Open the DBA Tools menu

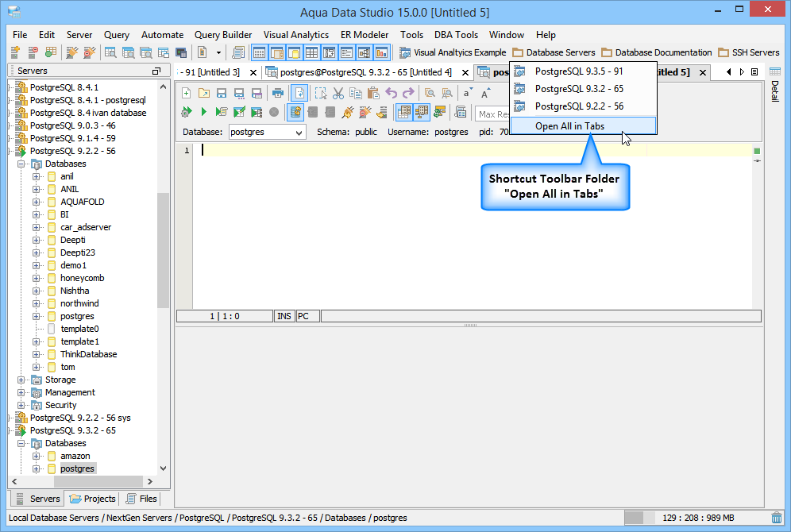(x=456, y=35)
